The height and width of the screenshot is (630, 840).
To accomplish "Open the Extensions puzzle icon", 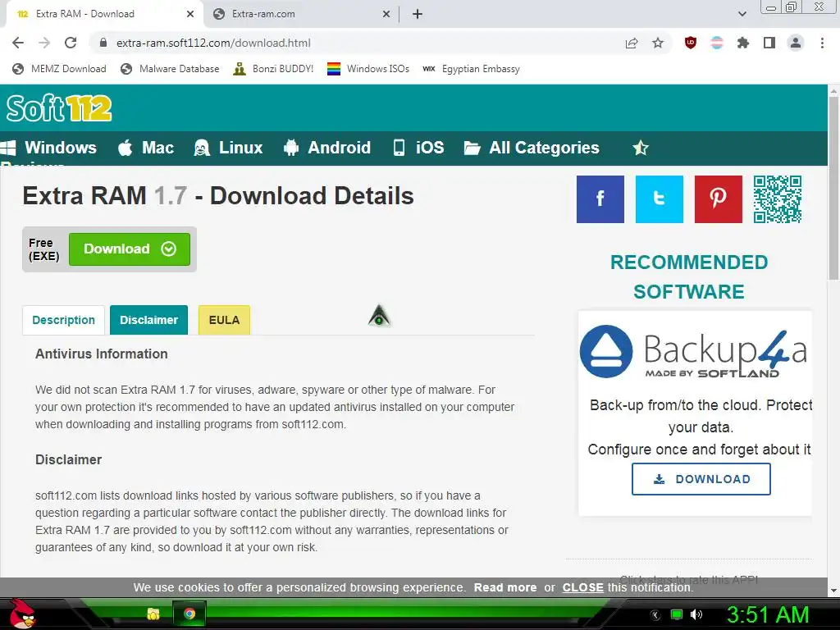I will click(x=743, y=43).
